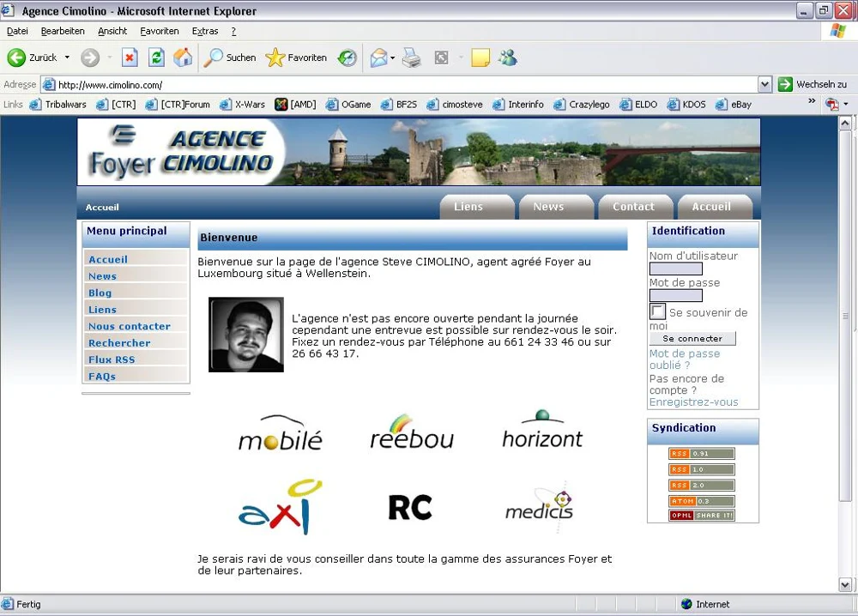Open the Zurück history dropdown arrow
This screenshot has width=858, height=616.
pos(67,57)
